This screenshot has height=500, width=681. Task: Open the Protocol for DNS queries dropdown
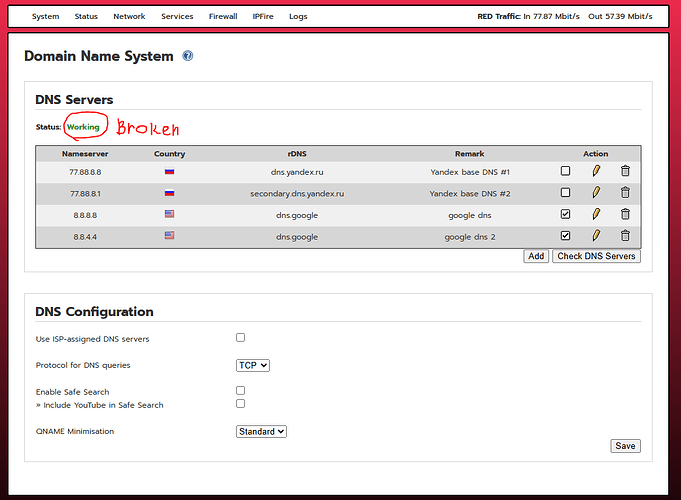tap(253, 365)
